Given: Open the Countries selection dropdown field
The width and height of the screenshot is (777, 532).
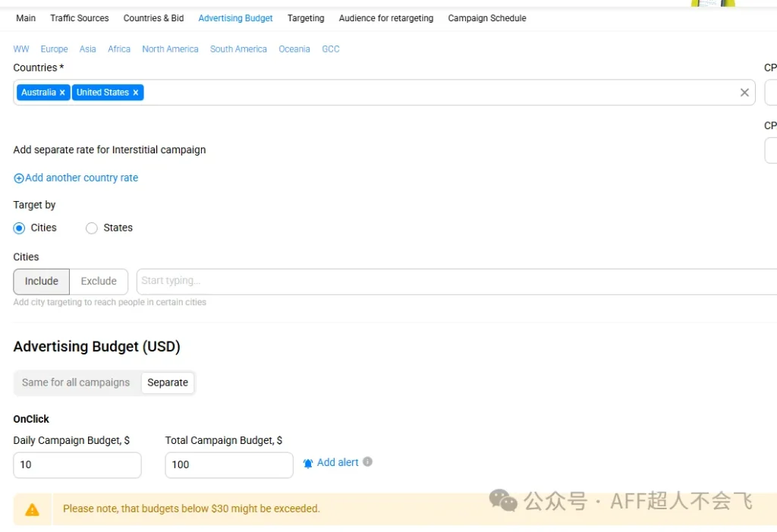Looking at the screenshot, I should click(440, 93).
